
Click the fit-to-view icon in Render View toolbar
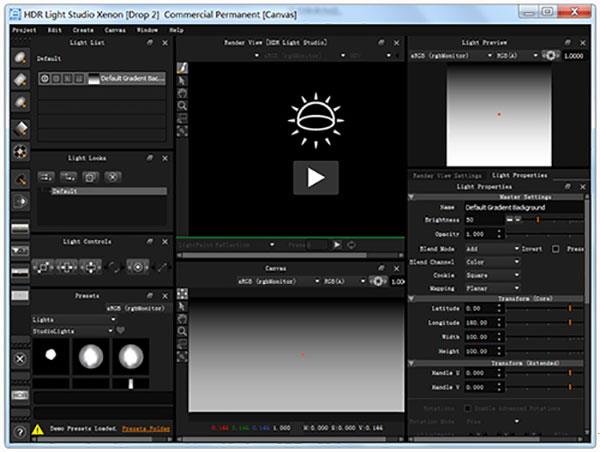pos(183,131)
